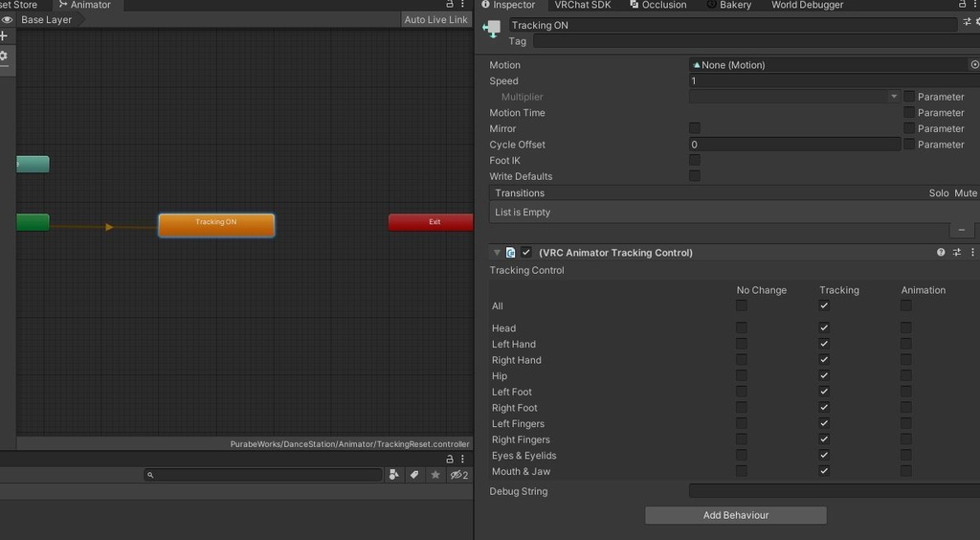Set Mouth & Jaw to Animation
The image size is (980, 540).
[x=905, y=471]
